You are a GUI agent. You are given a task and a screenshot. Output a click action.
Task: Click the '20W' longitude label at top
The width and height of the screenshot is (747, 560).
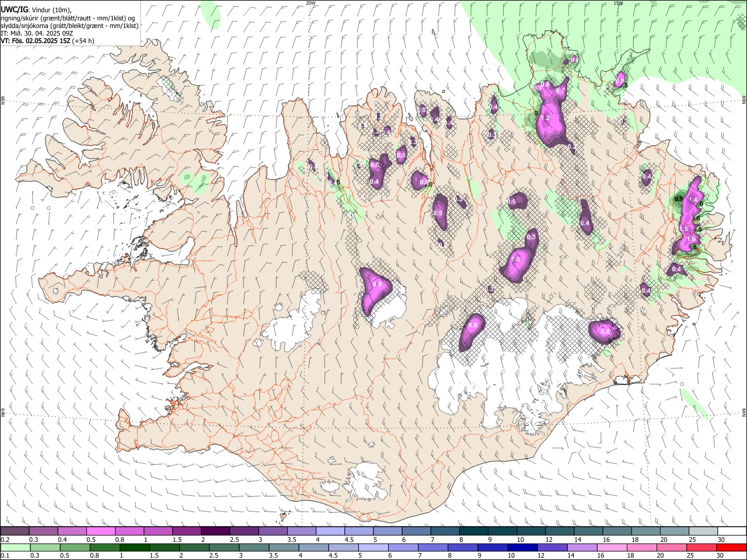pyautogui.click(x=310, y=3)
